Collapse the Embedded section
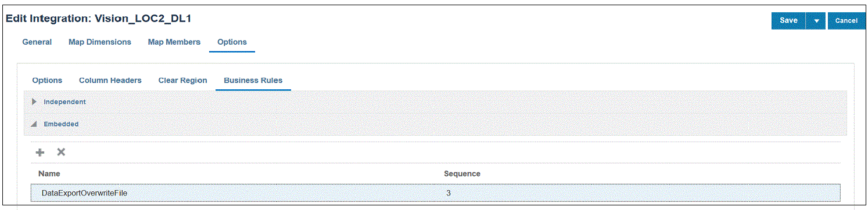Image resolution: width=868 pixels, height=210 pixels. [35, 124]
